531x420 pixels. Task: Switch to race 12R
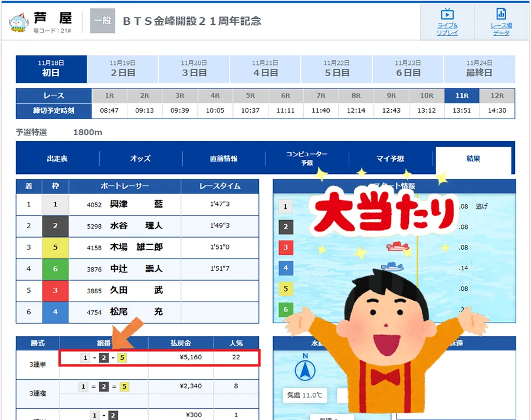(497, 96)
